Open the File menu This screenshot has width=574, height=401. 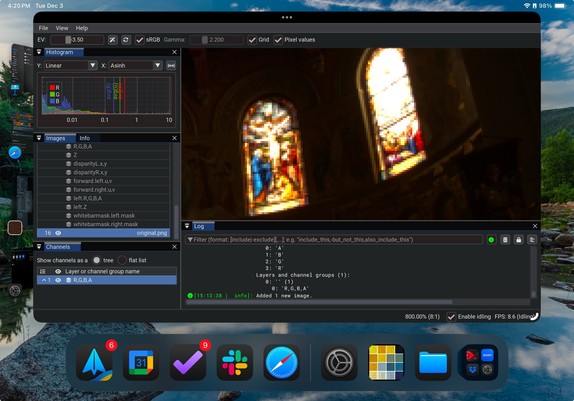[x=43, y=28]
